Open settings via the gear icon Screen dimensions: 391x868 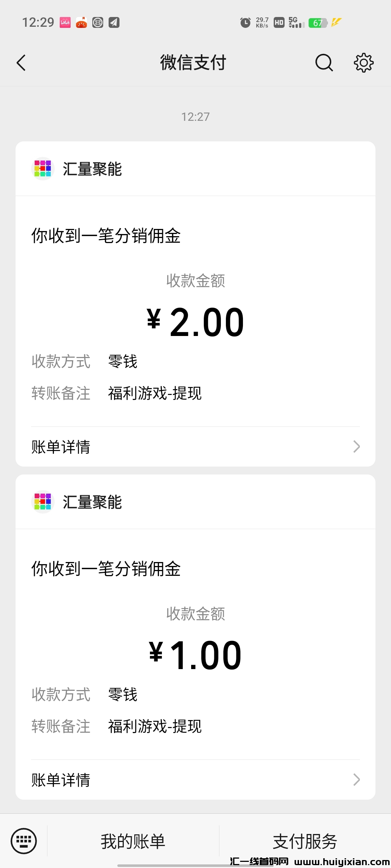click(363, 63)
